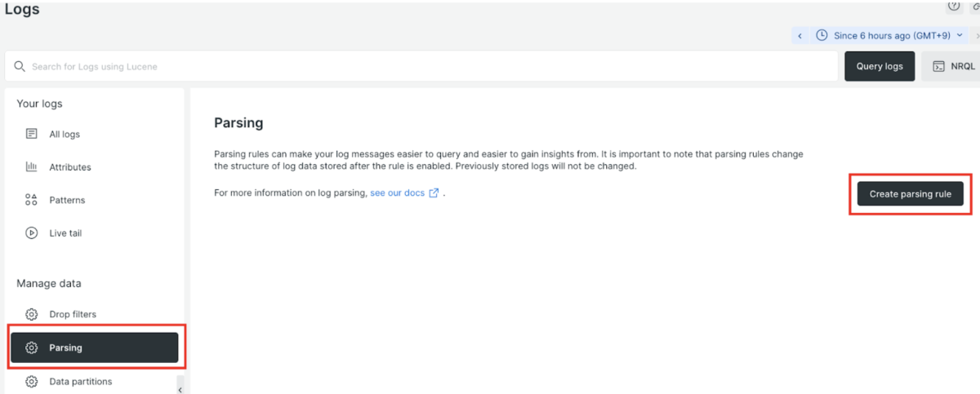980x394 pixels.
Task: Click the Query logs button
Action: pyautogui.click(x=879, y=66)
